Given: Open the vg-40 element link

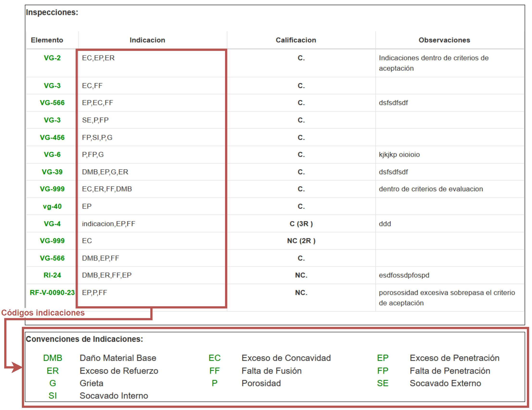Looking at the screenshot, I should tap(52, 206).
